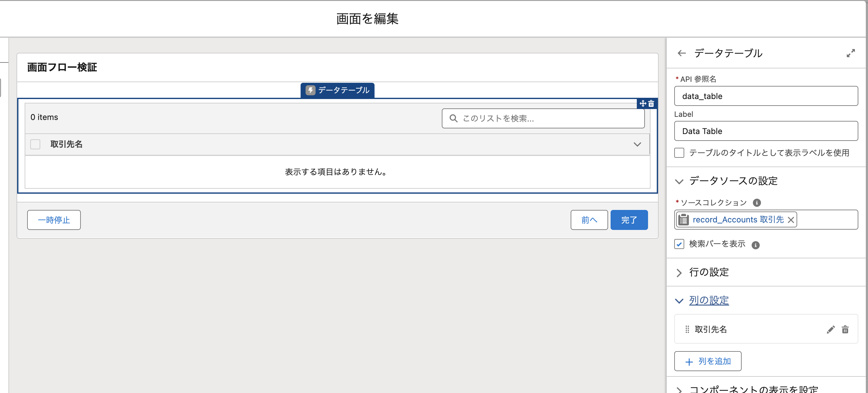Click the magnifier icon in このリストを検索 box

[x=454, y=118]
